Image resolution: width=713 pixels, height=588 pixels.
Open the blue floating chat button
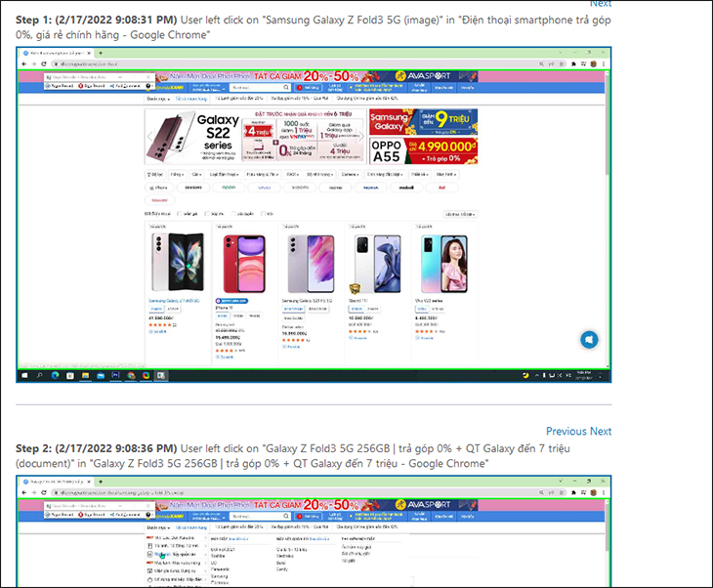(x=589, y=340)
